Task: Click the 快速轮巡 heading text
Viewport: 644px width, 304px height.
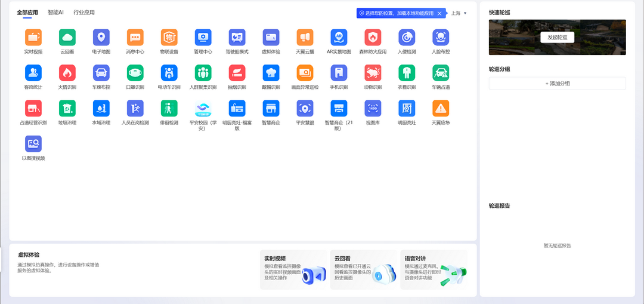Action: tap(500, 13)
